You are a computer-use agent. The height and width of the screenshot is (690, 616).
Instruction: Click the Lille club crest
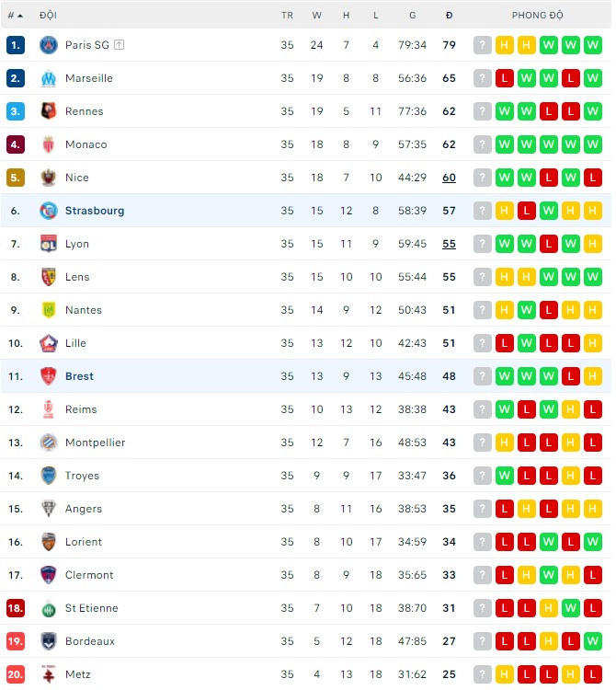point(49,343)
